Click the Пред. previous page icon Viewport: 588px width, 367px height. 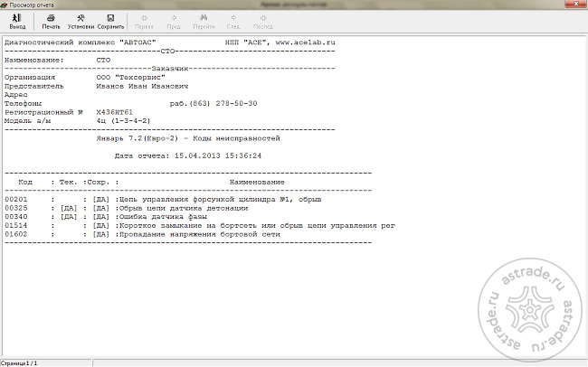[x=174, y=22]
